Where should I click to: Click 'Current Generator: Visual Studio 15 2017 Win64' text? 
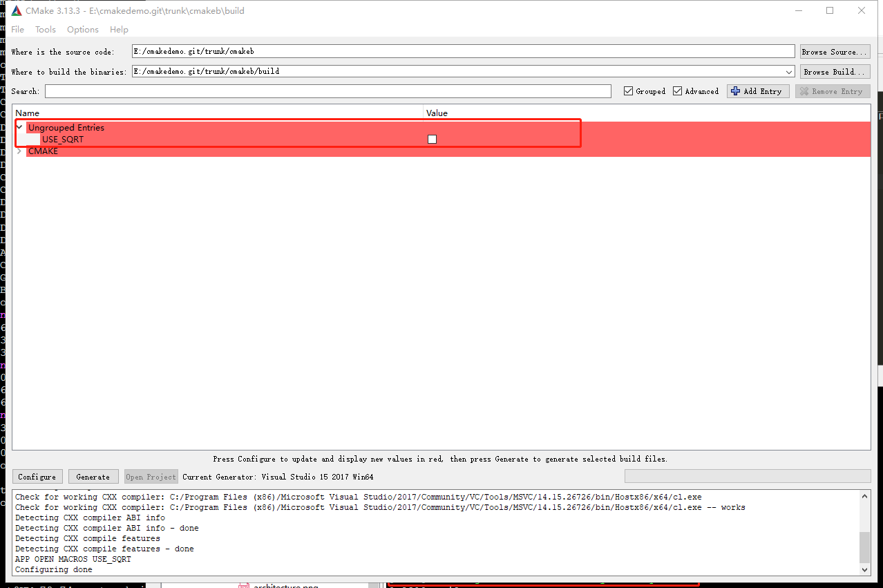point(278,477)
